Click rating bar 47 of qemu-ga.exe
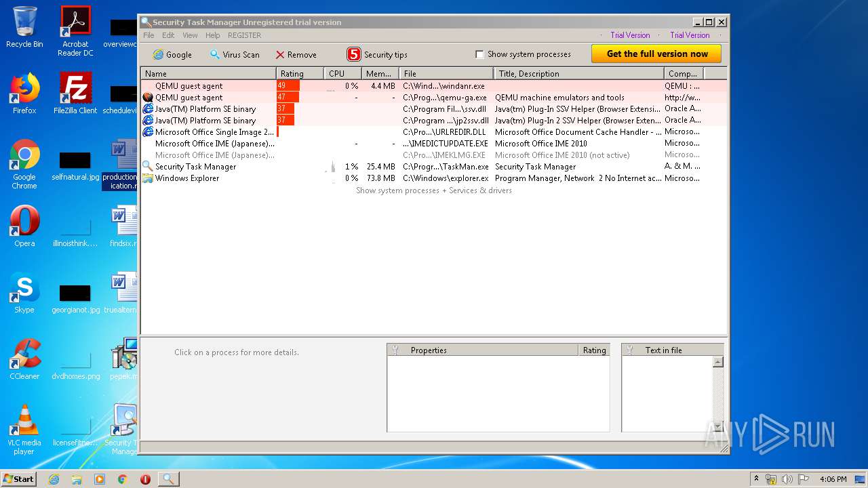 (288, 98)
